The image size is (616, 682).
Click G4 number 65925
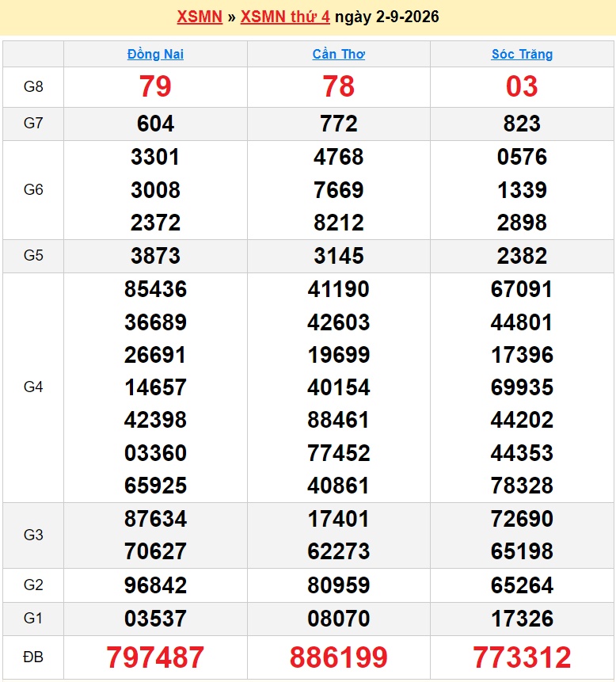pos(155,486)
